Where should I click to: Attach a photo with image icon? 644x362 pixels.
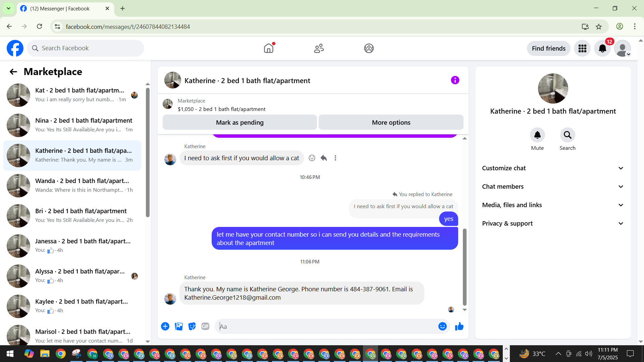click(x=179, y=326)
